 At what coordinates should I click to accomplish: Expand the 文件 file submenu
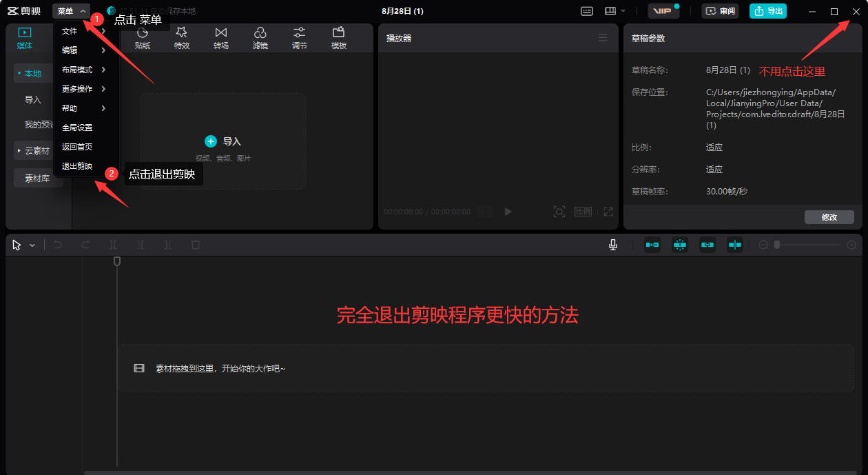86,31
